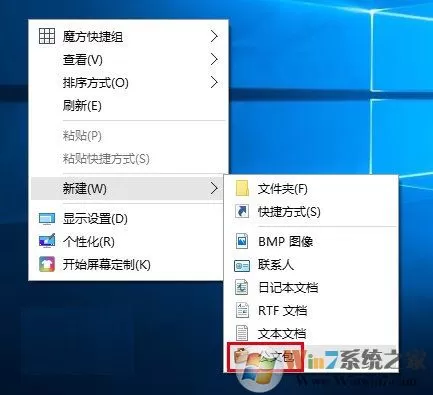Expand the 排序方式(O) submenu arrow
This screenshot has width=433, height=395.
coord(214,82)
